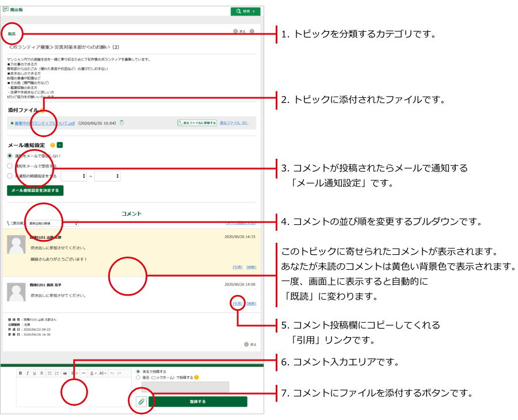
Task: Click 引用 link on 綱具 花子's comment
Action: pyautogui.click(x=237, y=303)
